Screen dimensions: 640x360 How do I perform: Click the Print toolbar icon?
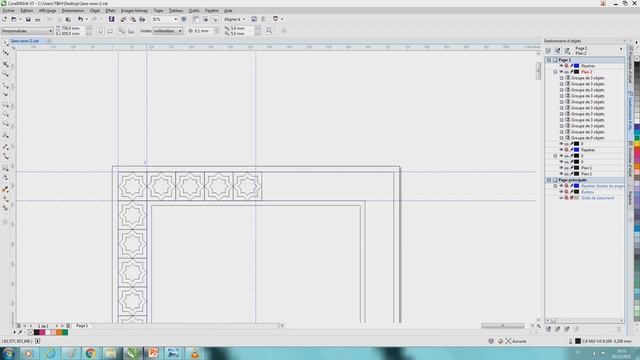[38, 19]
